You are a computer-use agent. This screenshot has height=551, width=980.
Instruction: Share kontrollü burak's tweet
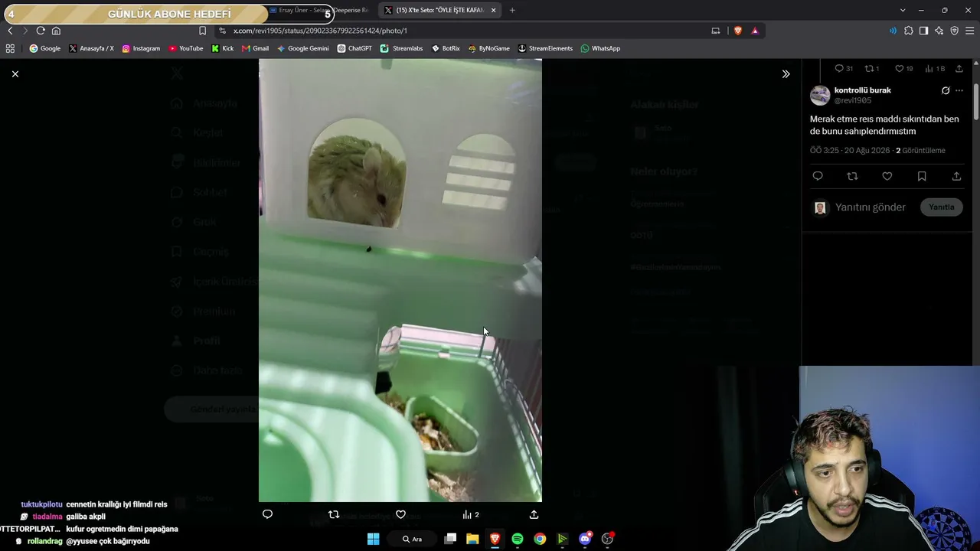[956, 176]
